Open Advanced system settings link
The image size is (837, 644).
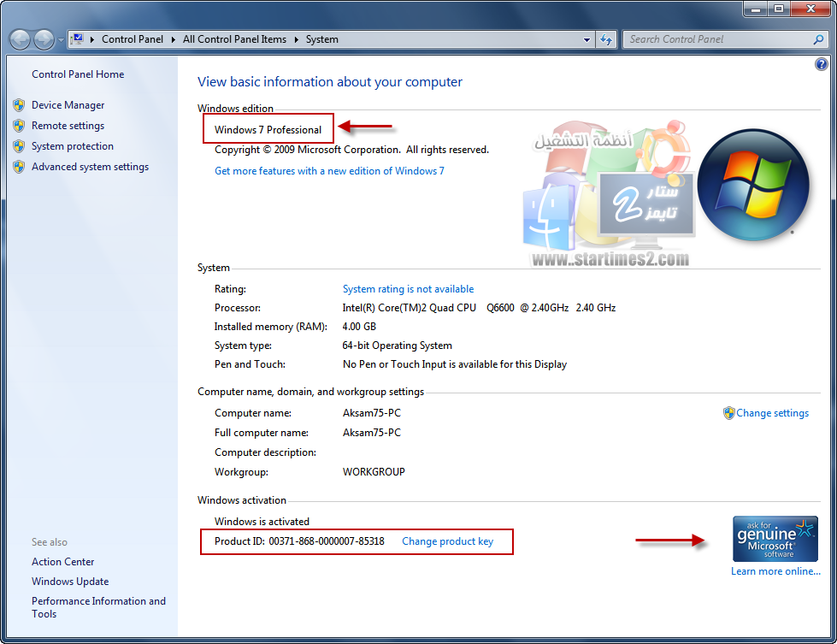pyautogui.click(x=91, y=167)
